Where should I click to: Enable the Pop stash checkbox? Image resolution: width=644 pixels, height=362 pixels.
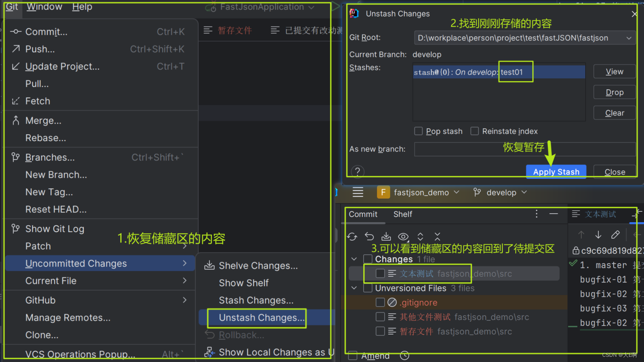418,131
